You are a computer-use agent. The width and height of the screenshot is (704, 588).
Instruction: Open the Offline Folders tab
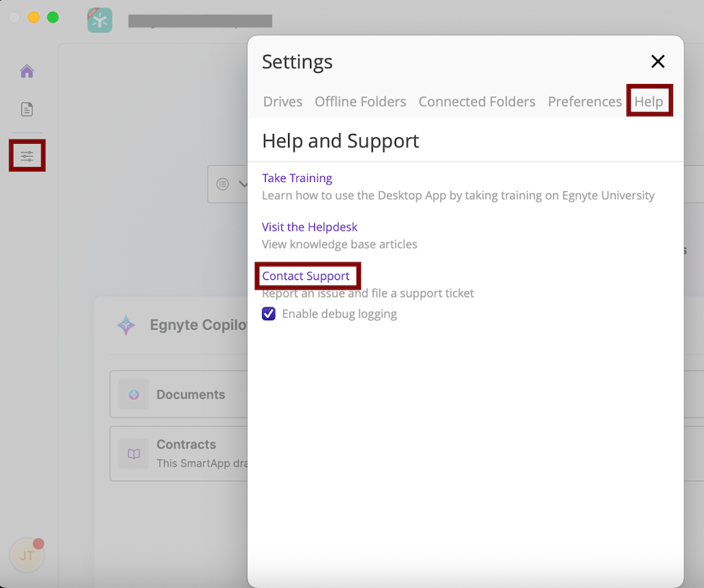[360, 102]
